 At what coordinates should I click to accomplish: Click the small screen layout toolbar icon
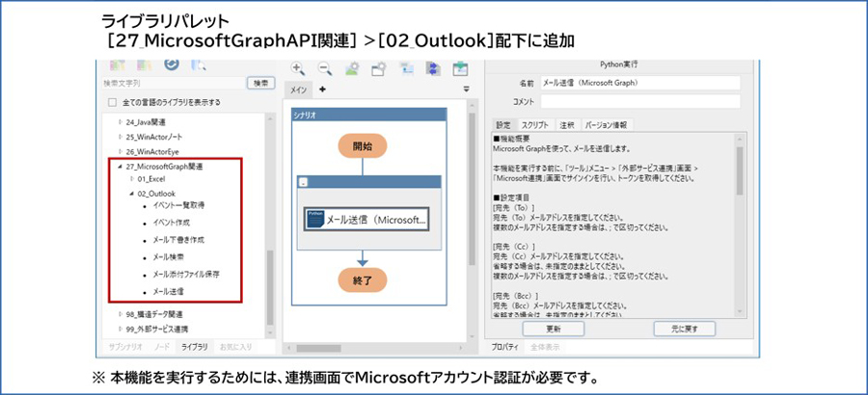point(407,68)
